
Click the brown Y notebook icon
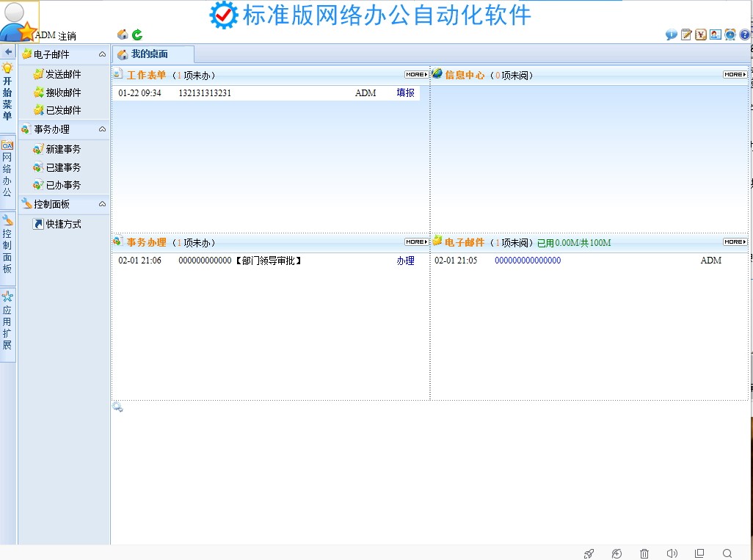pos(701,34)
